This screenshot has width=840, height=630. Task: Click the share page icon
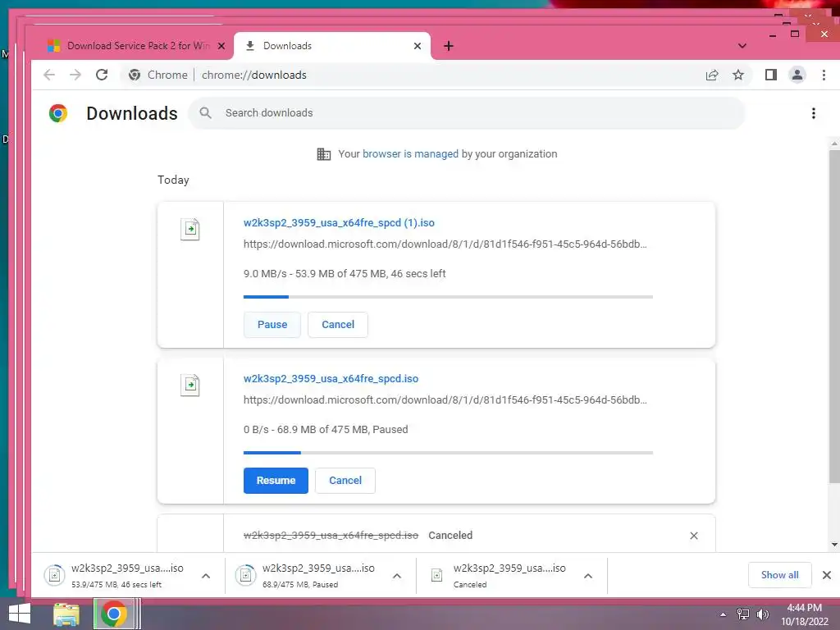(x=712, y=75)
